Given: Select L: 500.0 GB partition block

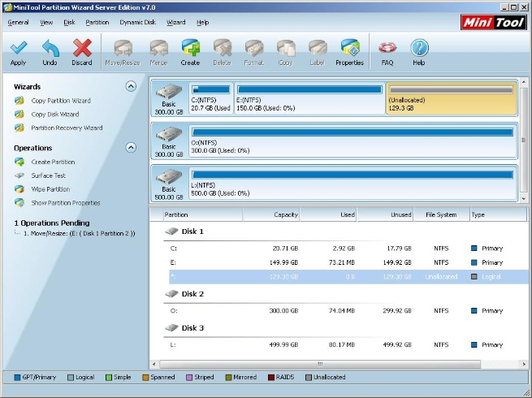Looking at the screenshot, I should (353, 184).
